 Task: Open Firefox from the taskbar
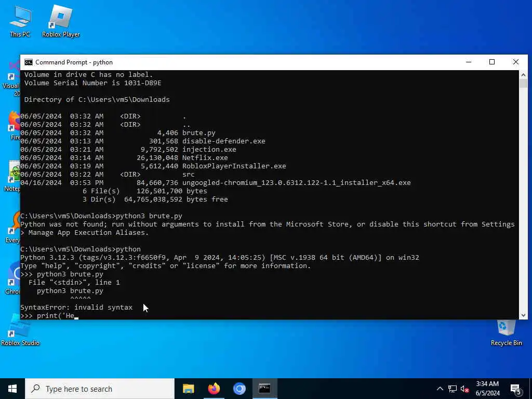point(214,389)
